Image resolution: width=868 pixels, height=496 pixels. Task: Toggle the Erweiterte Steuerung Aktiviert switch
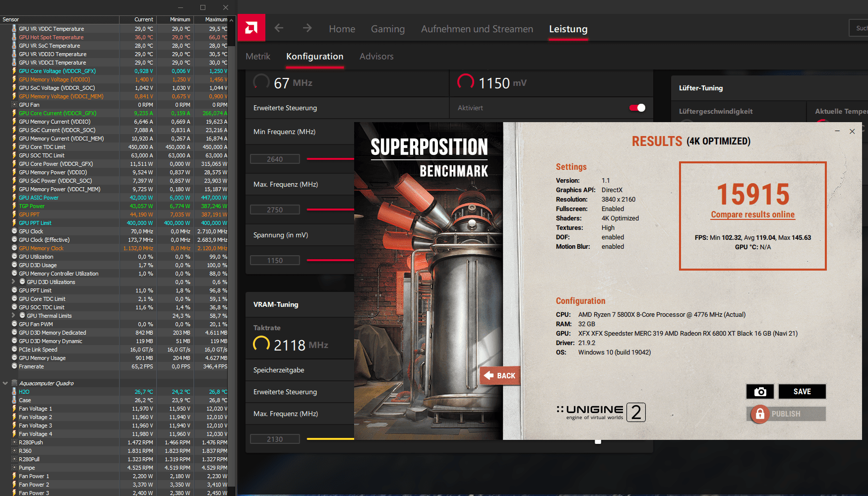(x=637, y=108)
